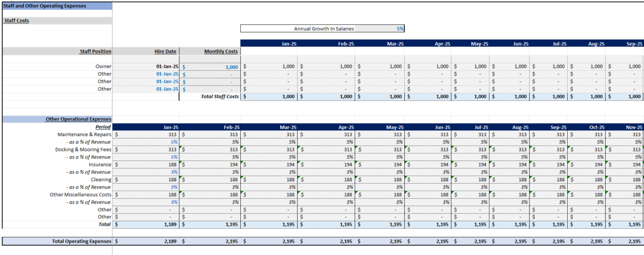Image resolution: width=644 pixels, height=255 pixels.
Task: Select Maintenance & Repairs amount for Jan-25
Action: (x=146, y=134)
